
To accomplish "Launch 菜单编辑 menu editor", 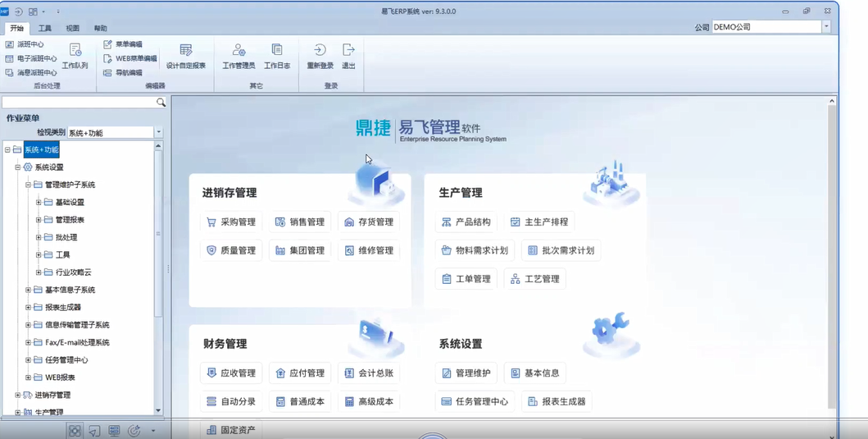I will point(123,44).
